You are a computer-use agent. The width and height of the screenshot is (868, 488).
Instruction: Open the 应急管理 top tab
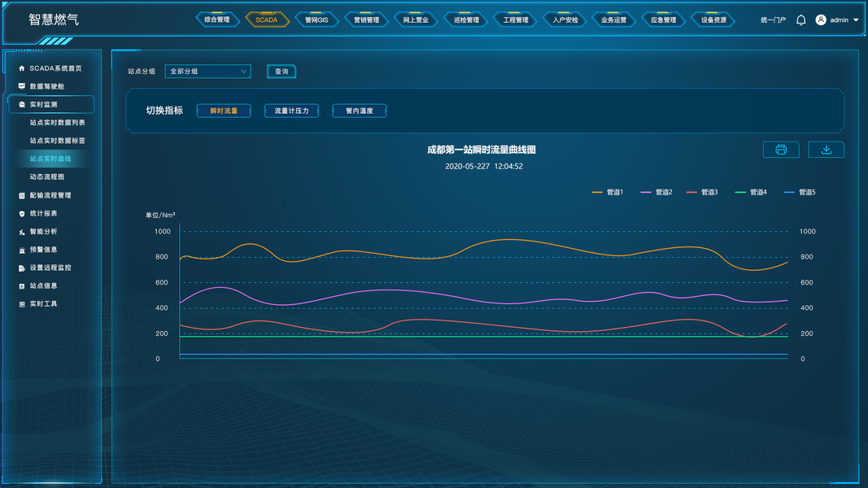click(x=664, y=20)
